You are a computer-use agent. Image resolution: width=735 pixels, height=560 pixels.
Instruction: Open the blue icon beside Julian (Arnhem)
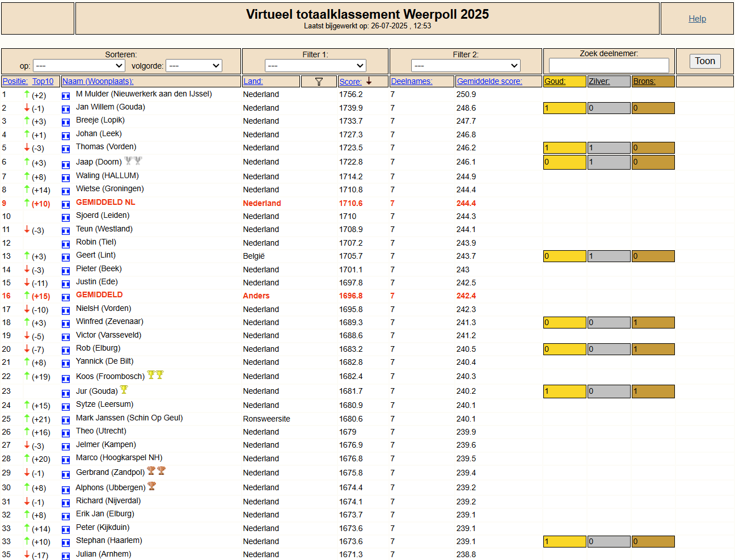[x=66, y=555]
